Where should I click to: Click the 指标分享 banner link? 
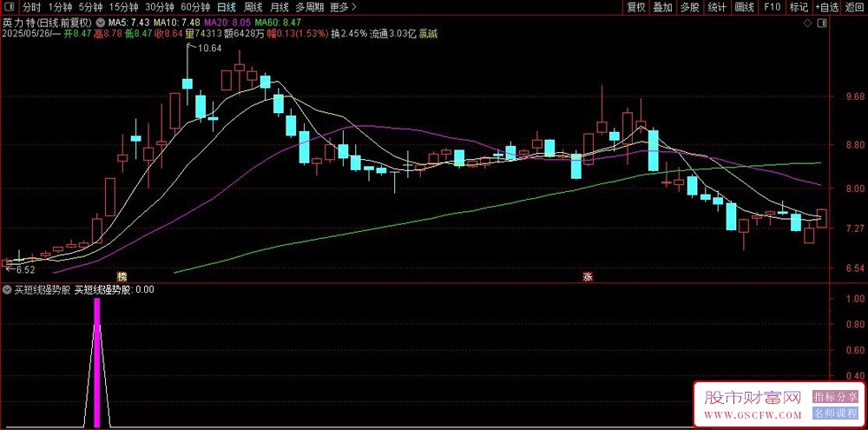coord(835,397)
